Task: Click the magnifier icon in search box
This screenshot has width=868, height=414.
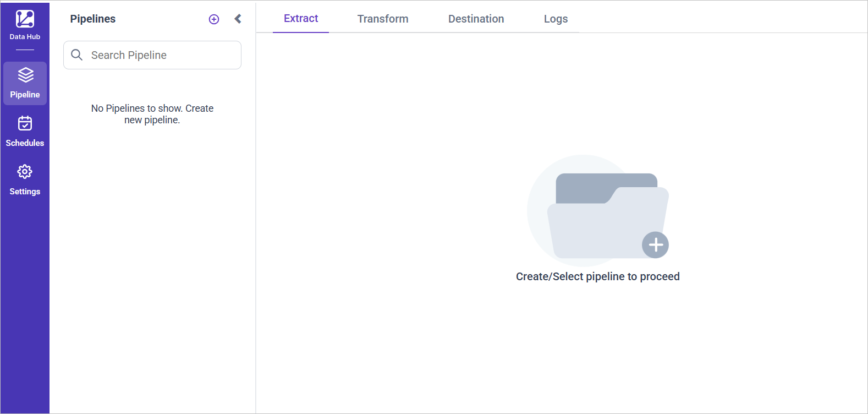Action: point(77,55)
